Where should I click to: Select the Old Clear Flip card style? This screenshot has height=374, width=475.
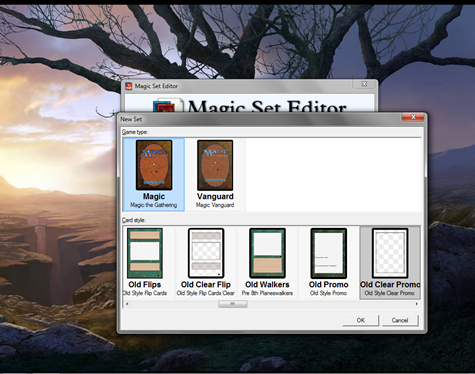tap(206, 262)
